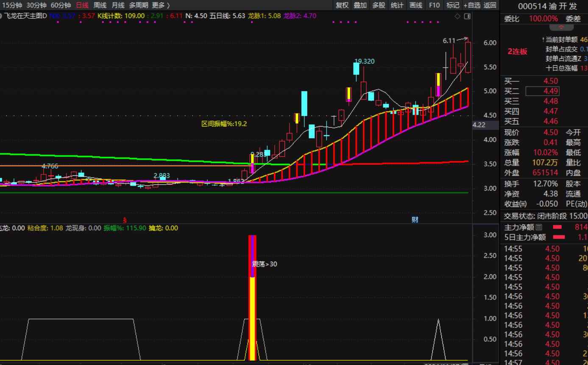This screenshot has height=365, width=588.
Task: Open the 多周期 multi-period view
Action: point(139,5)
